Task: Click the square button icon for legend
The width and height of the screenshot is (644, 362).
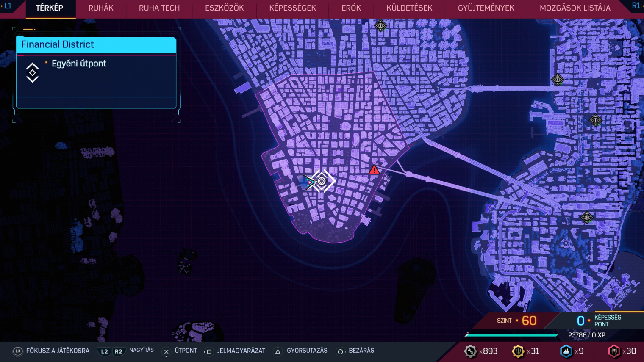Action: [x=209, y=351]
